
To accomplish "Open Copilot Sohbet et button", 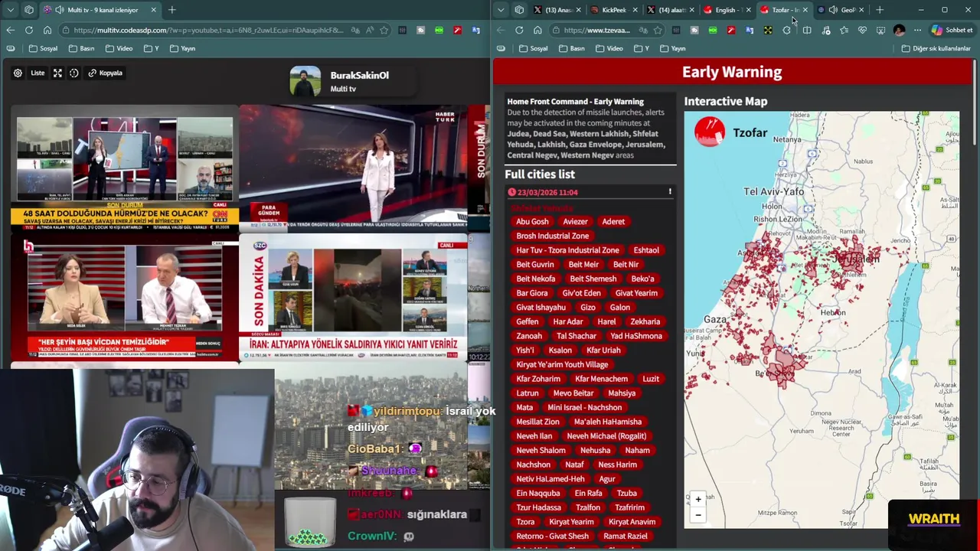I will (952, 30).
